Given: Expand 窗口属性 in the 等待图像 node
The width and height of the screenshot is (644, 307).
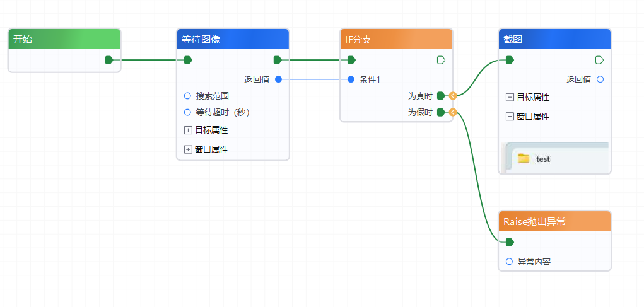Looking at the screenshot, I should coord(187,149).
